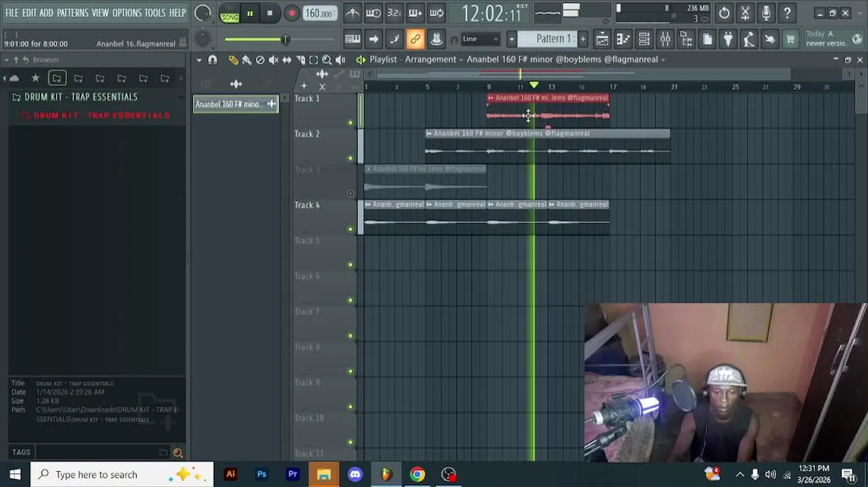
Task: Select the playlist Delete tool
Action: tap(260, 60)
